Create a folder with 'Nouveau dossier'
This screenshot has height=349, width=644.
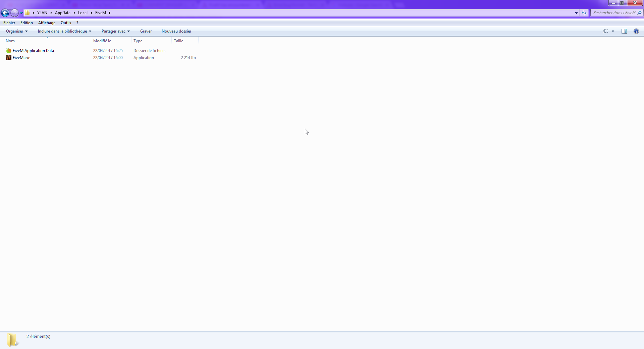pyautogui.click(x=176, y=31)
